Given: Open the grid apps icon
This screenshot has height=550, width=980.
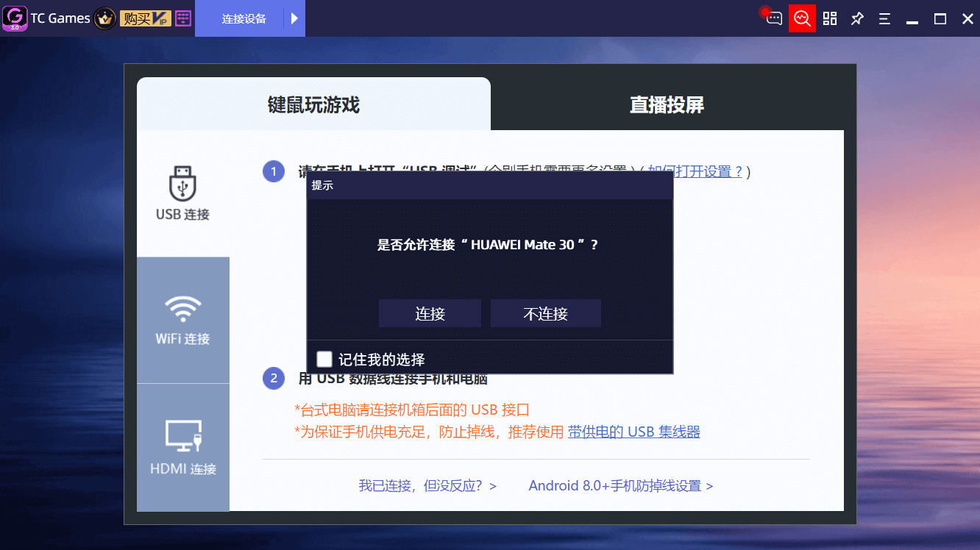Looking at the screenshot, I should tap(830, 18).
